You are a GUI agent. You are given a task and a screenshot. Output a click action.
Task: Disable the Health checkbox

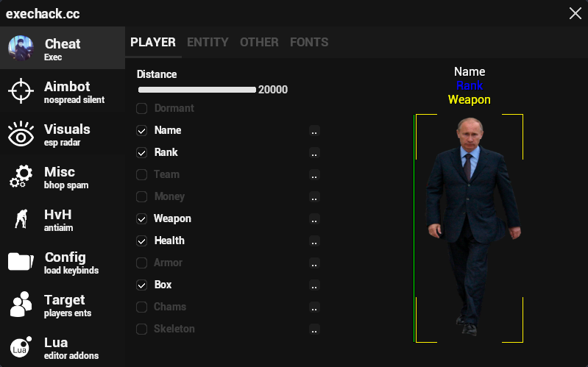[142, 241]
